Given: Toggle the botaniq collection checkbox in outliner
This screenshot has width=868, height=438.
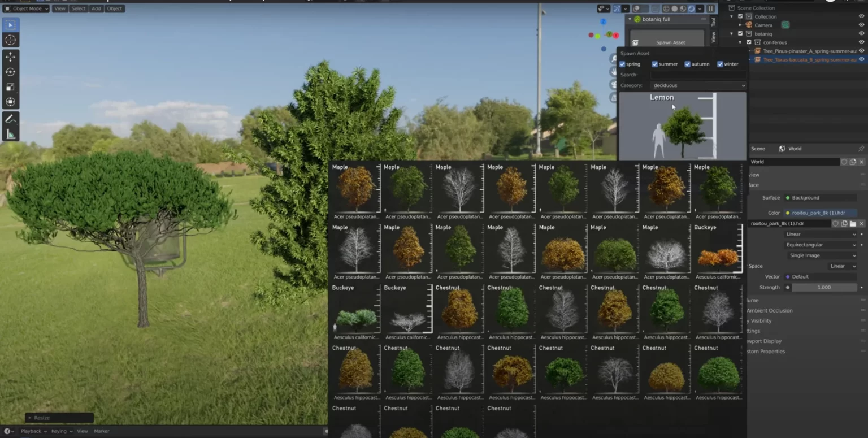Looking at the screenshot, I should [x=740, y=34].
